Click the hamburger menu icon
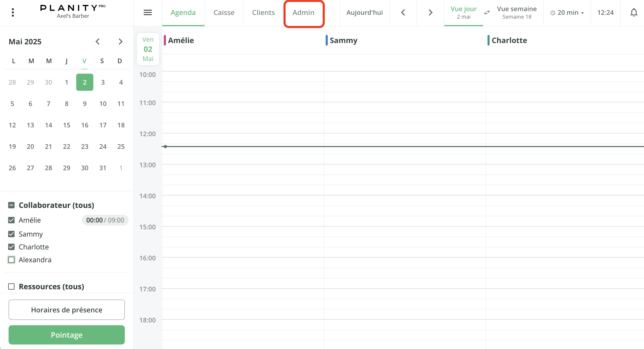This screenshot has height=349, width=644. [148, 12]
